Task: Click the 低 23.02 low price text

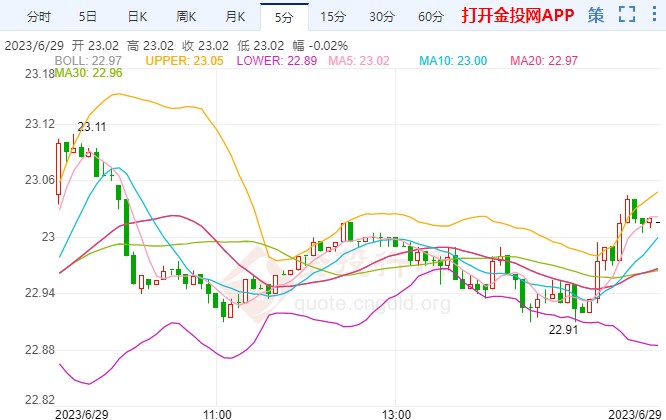Action: (260, 45)
